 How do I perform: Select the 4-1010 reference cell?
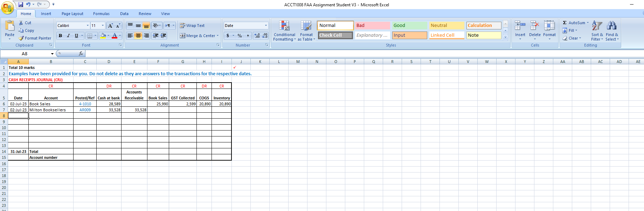click(85, 104)
